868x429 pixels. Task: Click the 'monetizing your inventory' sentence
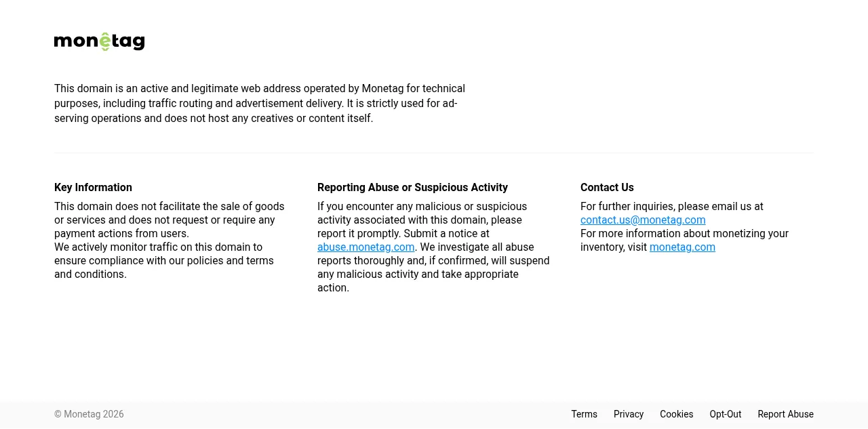tap(684, 241)
